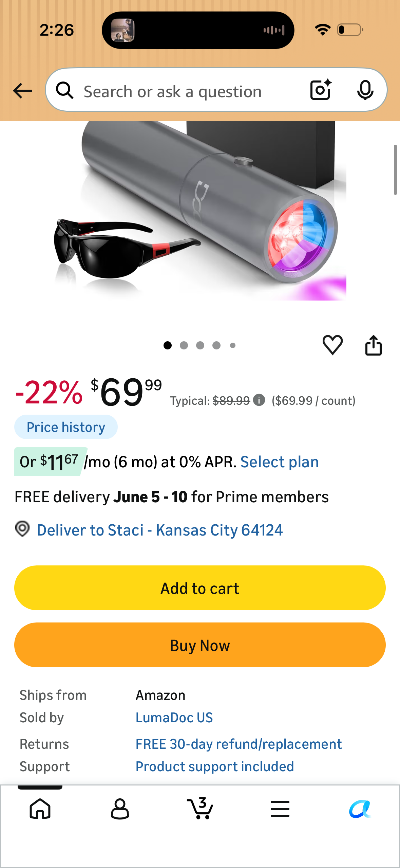400x868 pixels.
Task: Start voice search with the microphone
Action: tap(365, 90)
